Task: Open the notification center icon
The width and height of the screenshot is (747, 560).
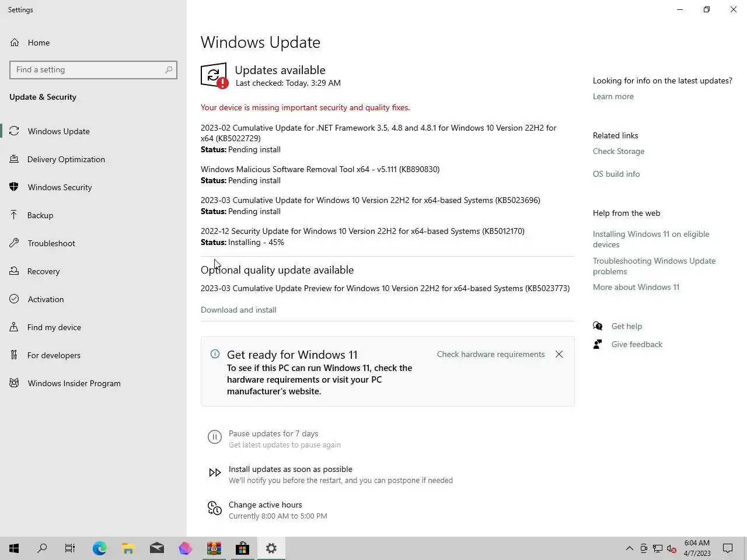Action: pos(728,548)
